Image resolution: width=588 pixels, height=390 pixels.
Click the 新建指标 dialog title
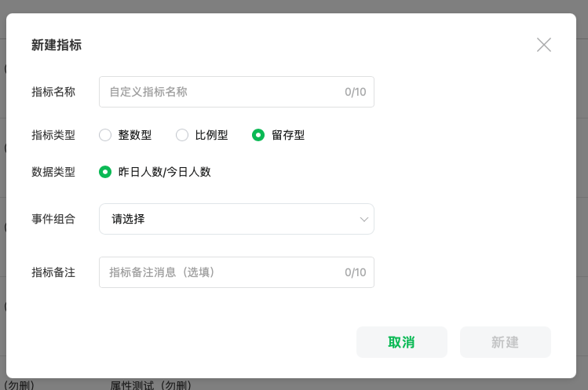[x=57, y=45]
